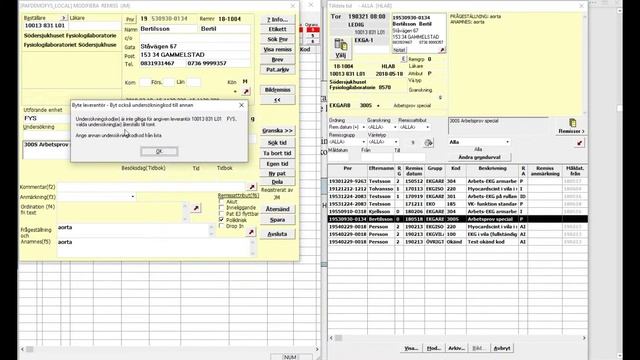
Task: Click the Visa... button in right window
Action: pyautogui.click(x=411, y=348)
